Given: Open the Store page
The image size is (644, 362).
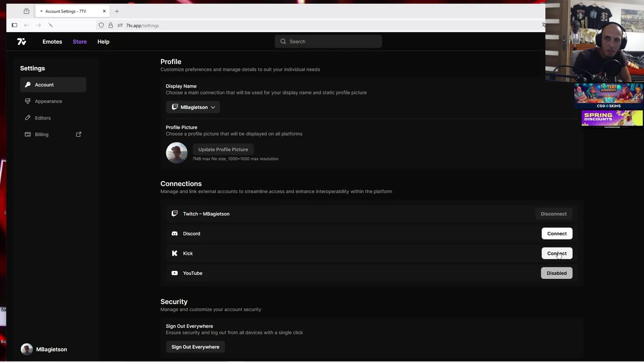Looking at the screenshot, I should click(x=79, y=42).
